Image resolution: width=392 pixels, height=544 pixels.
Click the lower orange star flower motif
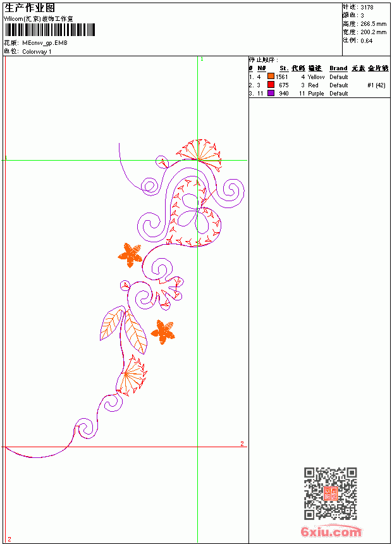[x=162, y=332]
